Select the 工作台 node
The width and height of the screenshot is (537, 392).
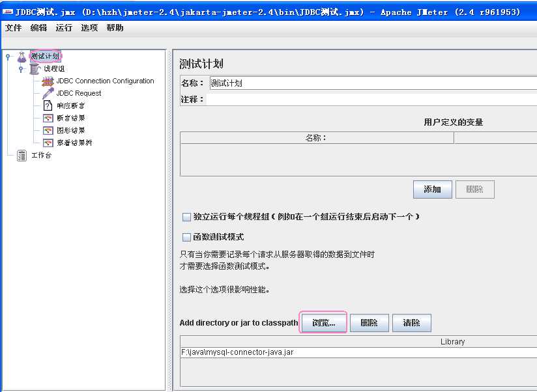click(x=42, y=155)
